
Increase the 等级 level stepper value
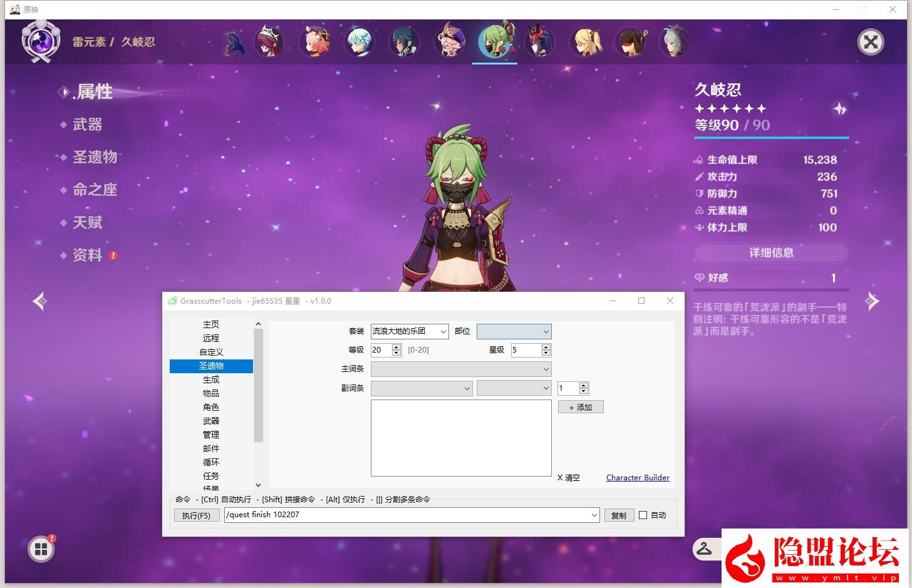click(x=396, y=347)
